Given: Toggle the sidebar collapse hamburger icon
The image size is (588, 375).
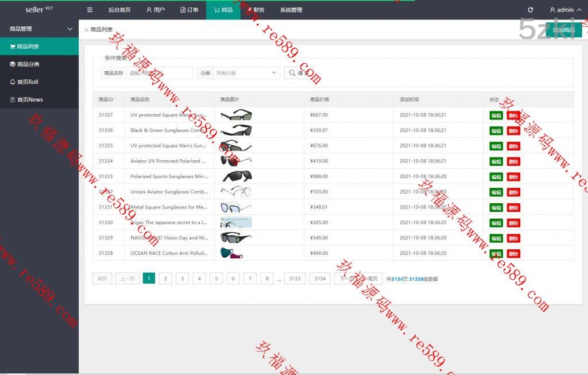Looking at the screenshot, I should 90,10.
